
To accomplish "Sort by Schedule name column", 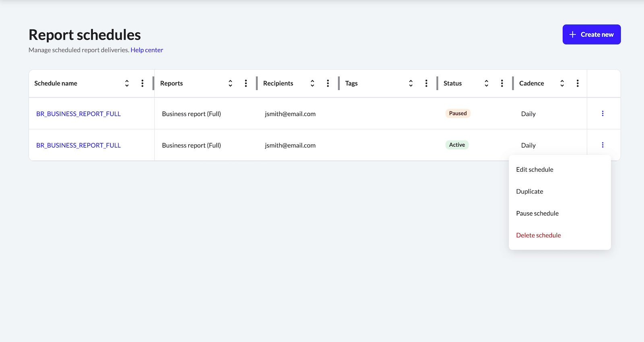I will point(127,83).
